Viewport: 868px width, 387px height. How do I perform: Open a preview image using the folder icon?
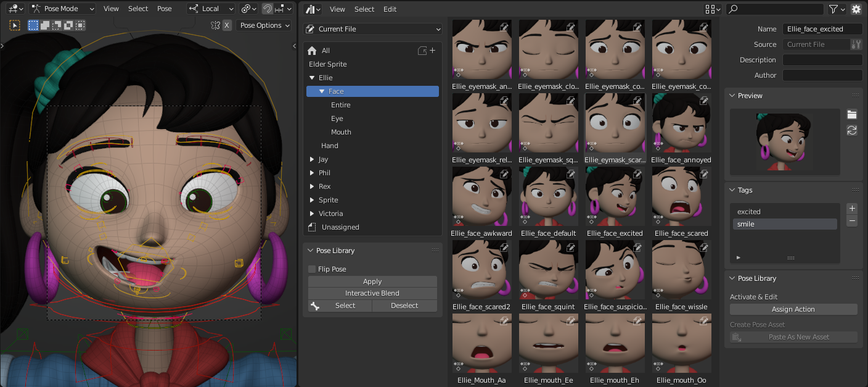pyautogui.click(x=852, y=114)
